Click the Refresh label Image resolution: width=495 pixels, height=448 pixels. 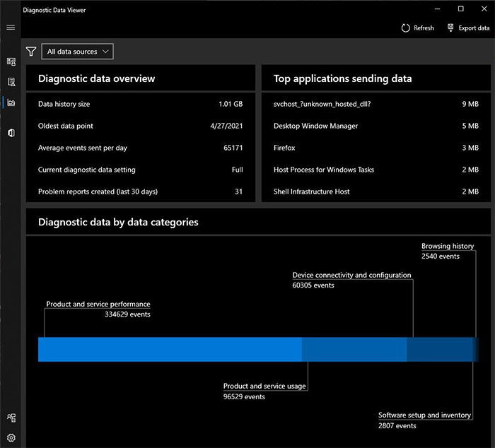(x=424, y=28)
